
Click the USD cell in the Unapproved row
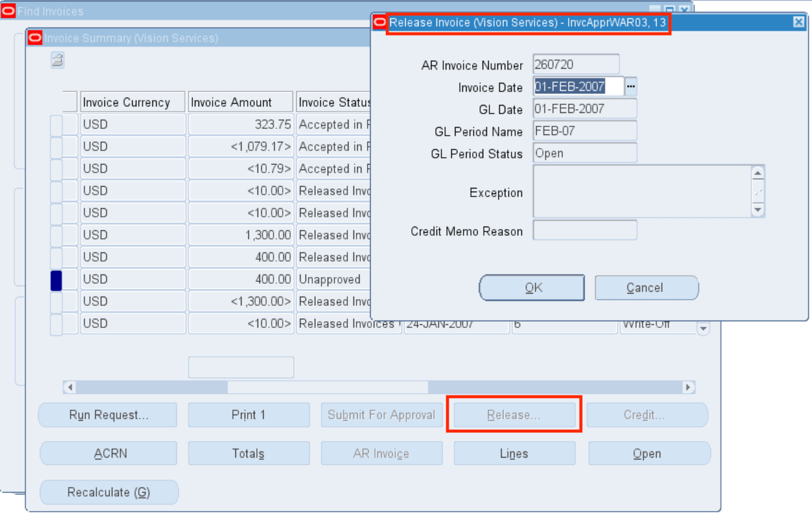(x=133, y=279)
